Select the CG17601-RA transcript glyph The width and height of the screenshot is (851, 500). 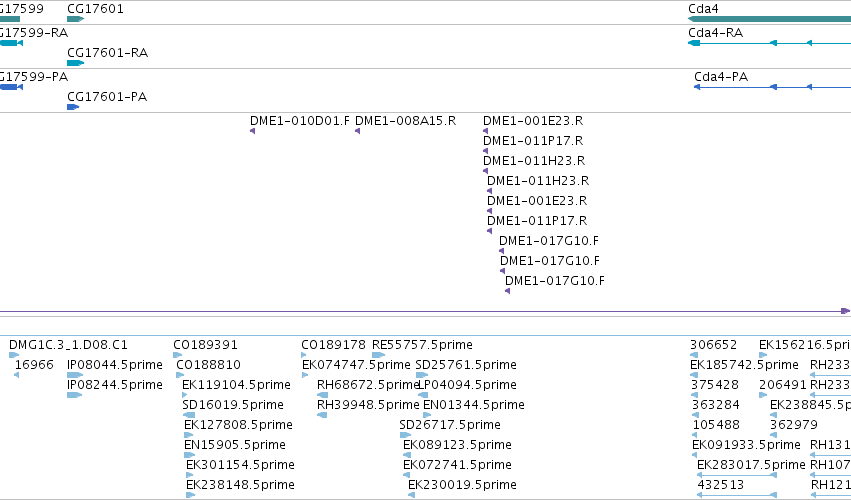pos(75,63)
